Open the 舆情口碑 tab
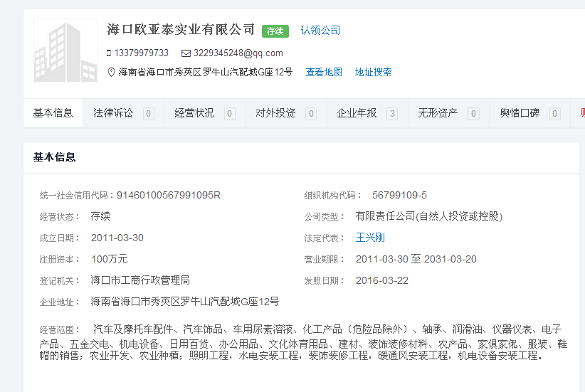 (520, 113)
